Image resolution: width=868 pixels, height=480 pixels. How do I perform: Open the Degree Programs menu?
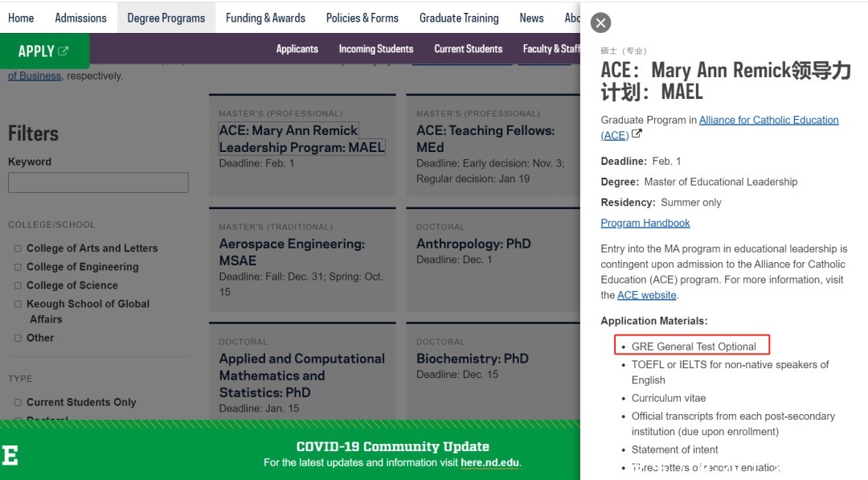click(166, 17)
